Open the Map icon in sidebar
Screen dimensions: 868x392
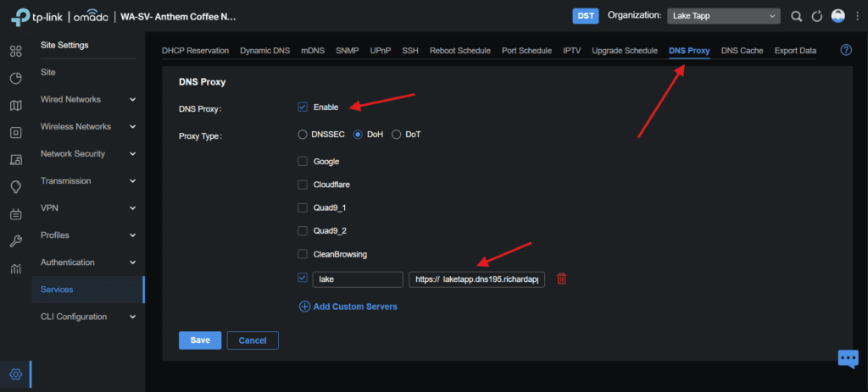coord(16,106)
